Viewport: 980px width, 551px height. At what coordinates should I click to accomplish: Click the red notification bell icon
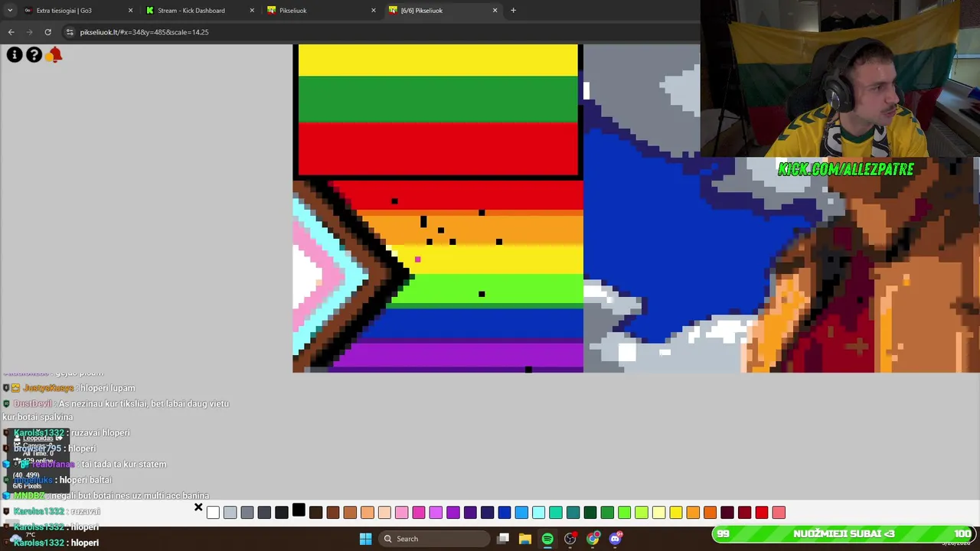pos(54,54)
